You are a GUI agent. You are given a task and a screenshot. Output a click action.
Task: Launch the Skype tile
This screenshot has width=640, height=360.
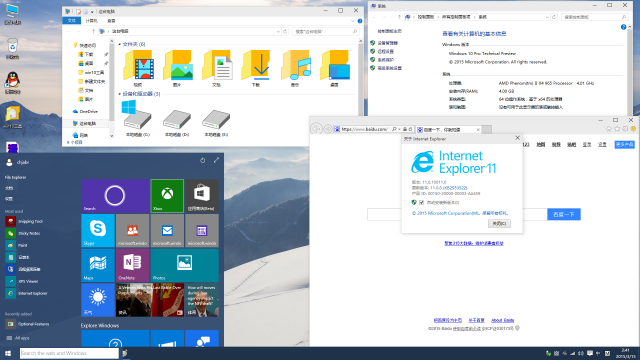pyautogui.click(x=98, y=231)
